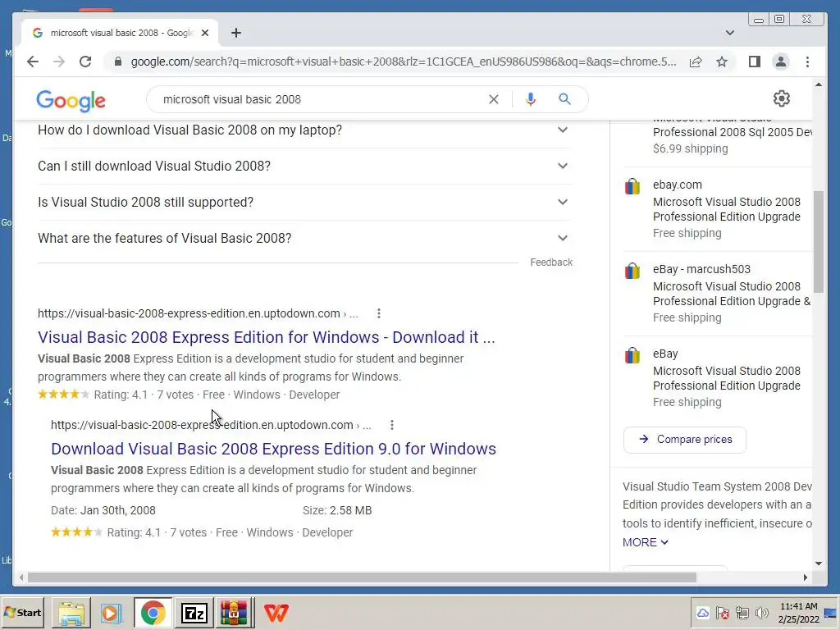The height and width of the screenshot is (630, 840).
Task: Click horizontal scrollbar right arrow
Action: tap(806, 577)
